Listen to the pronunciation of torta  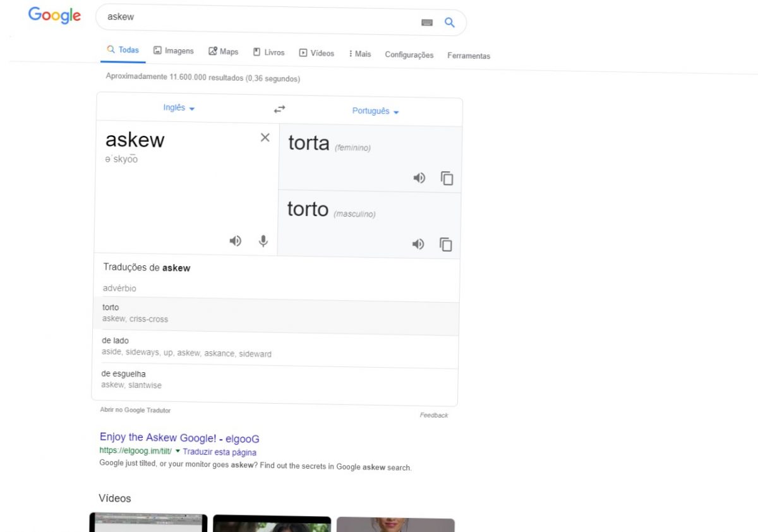(x=419, y=178)
